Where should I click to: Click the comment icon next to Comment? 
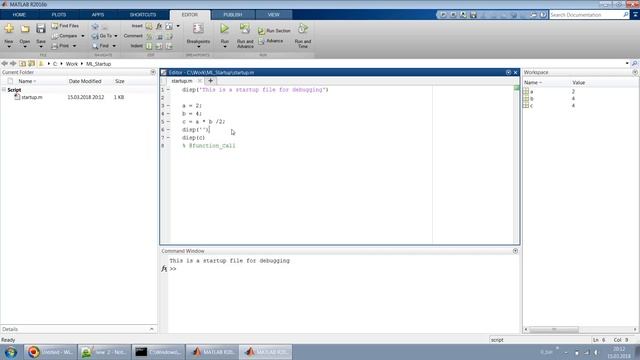[149, 36]
